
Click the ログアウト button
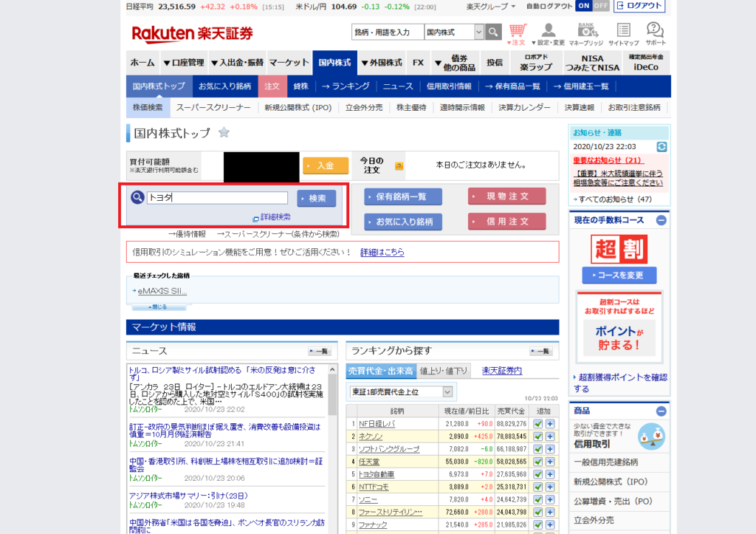[639, 6]
